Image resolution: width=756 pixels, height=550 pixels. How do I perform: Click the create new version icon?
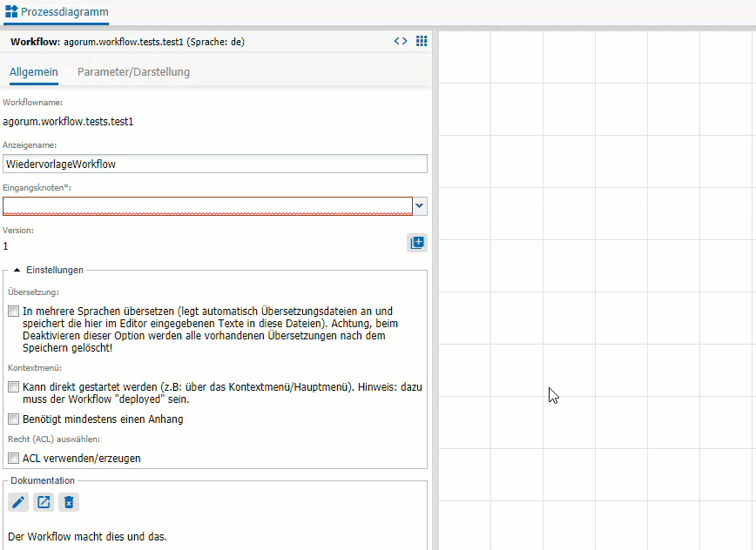[417, 243]
